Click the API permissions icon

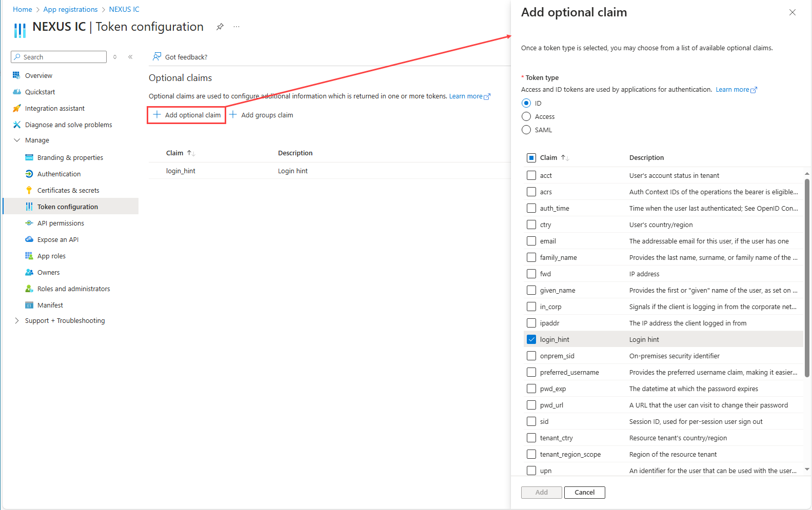pos(29,223)
